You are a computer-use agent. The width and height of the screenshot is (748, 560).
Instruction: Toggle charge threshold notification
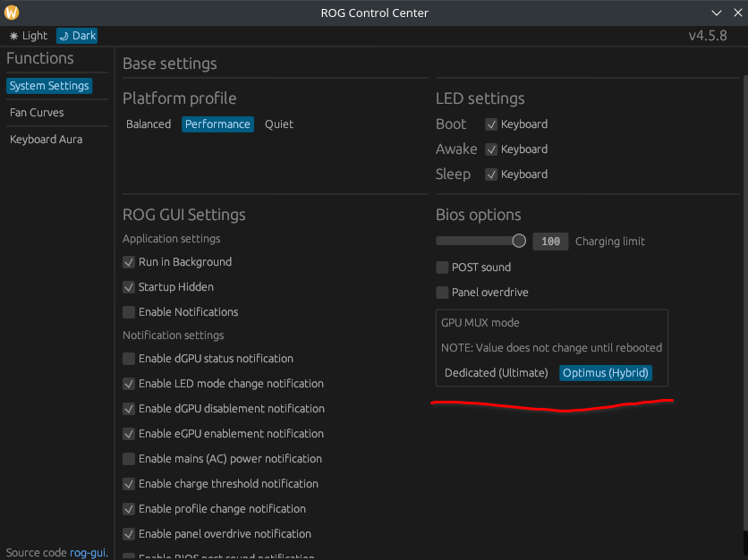pyautogui.click(x=129, y=484)
